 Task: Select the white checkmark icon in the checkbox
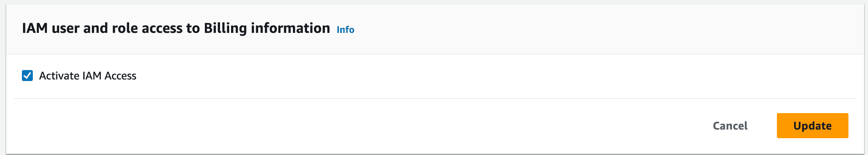click(27, 76)
